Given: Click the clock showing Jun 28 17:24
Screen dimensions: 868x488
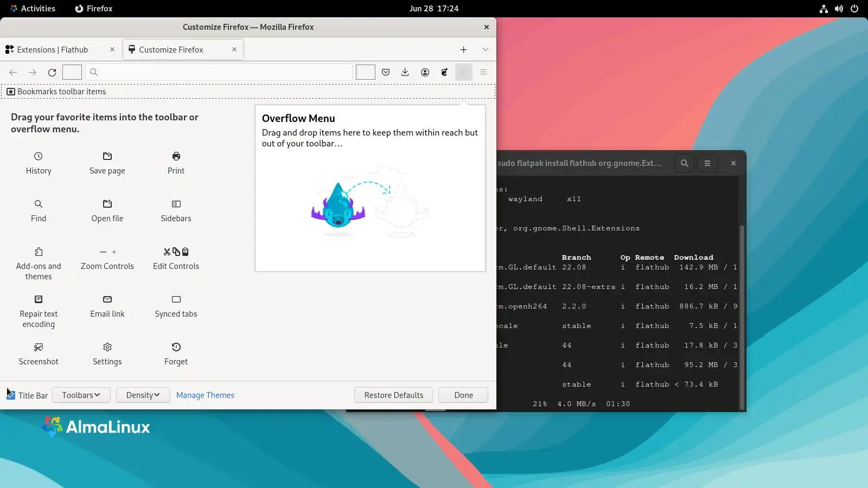Looking at the screenshot, I should (x=434, y=9).
